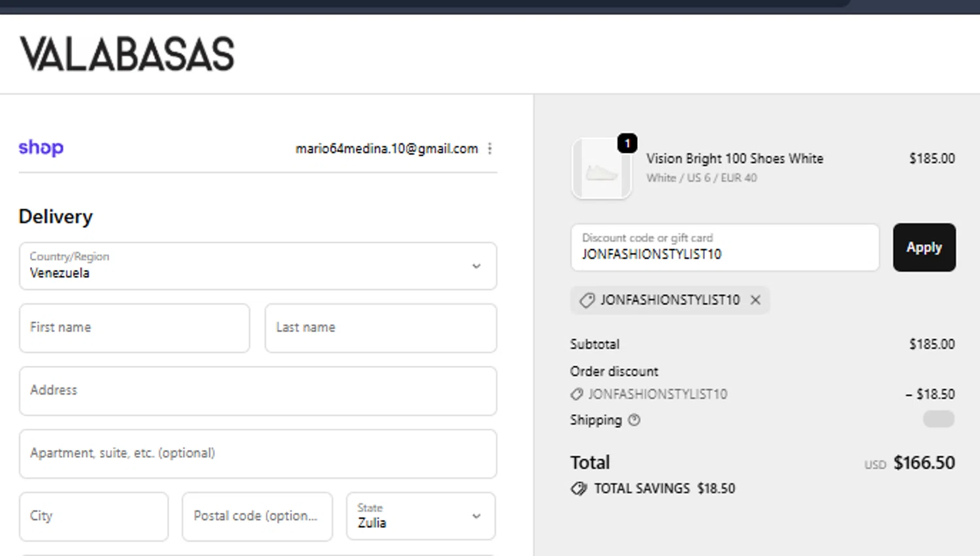Click the Subtotal label
The width and height of the screenshot is (980, 556).
click(595, 344)
